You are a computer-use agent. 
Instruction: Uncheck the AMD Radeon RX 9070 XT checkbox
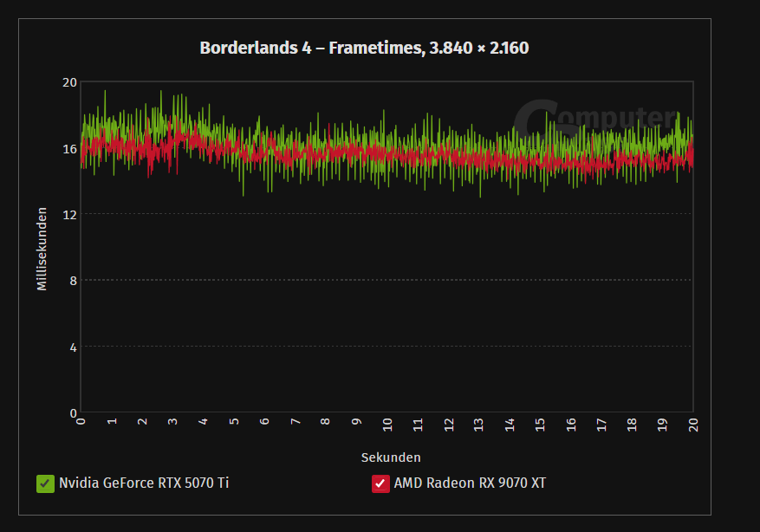[x=380, y=483]
